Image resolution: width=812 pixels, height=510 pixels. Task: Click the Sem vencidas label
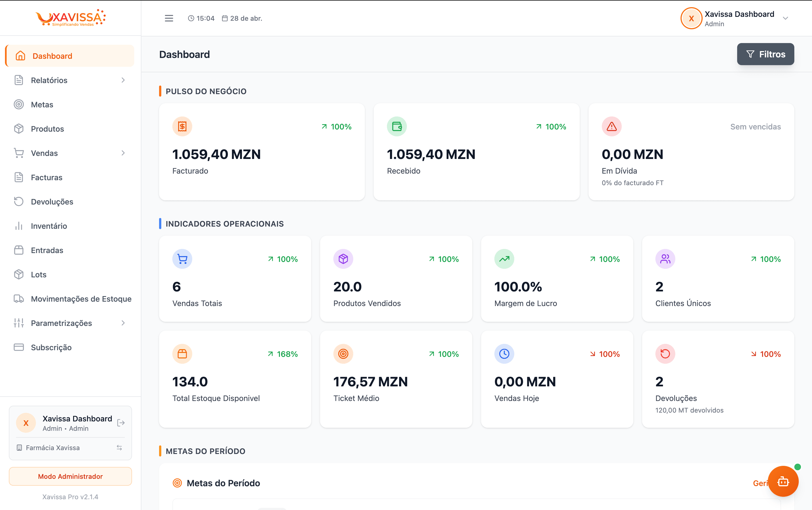click(x=755, y=127)
